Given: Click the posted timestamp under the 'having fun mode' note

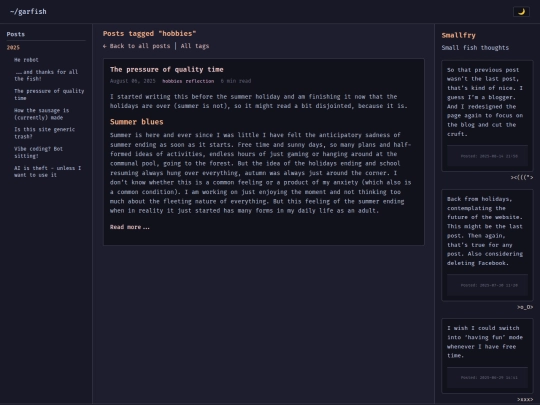Looking at the screenshot, I should click(x=489, y=378).
